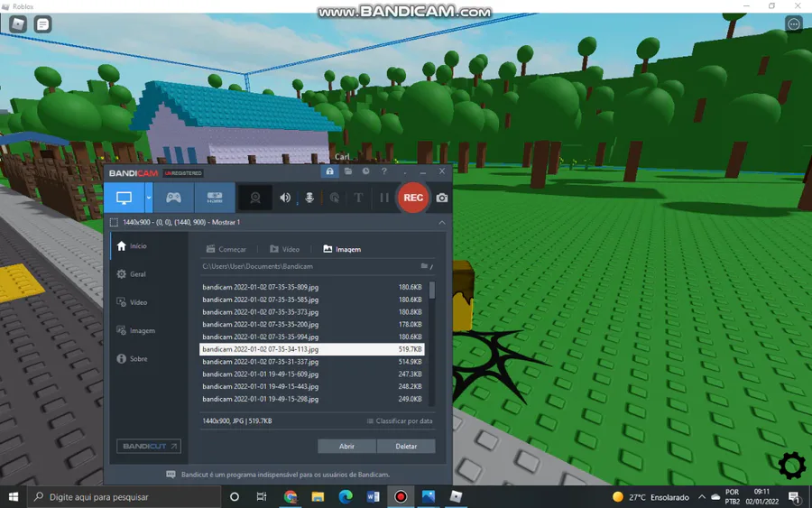
Task: Take screenshot with camera icon
Action: [442, 198]
